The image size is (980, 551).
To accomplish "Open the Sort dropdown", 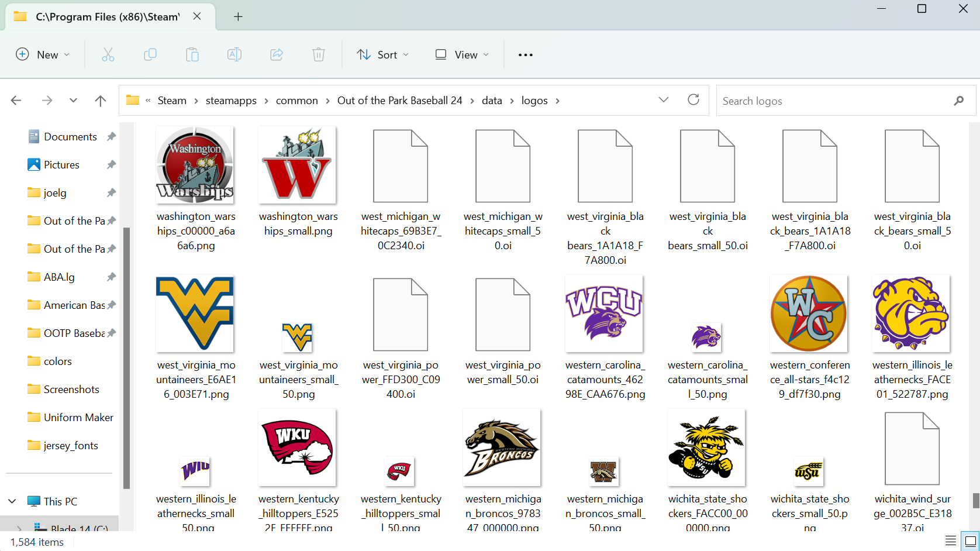I will (x=383, y=54).
